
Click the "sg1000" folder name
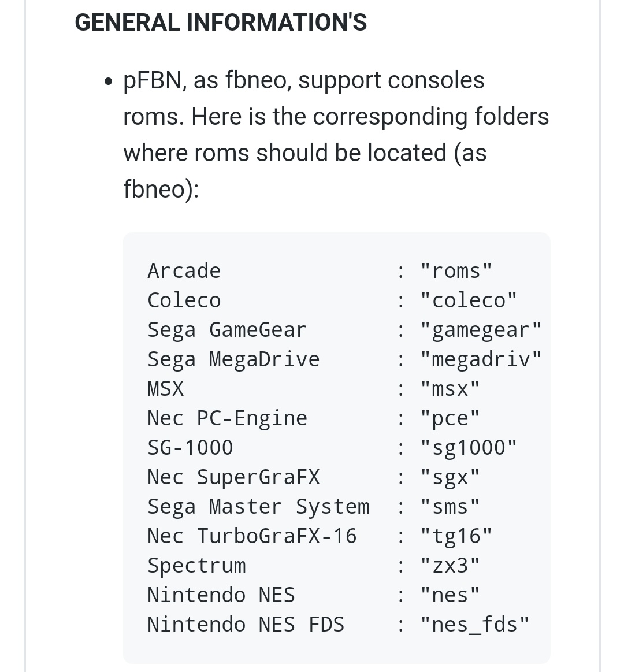click(469, 448)
